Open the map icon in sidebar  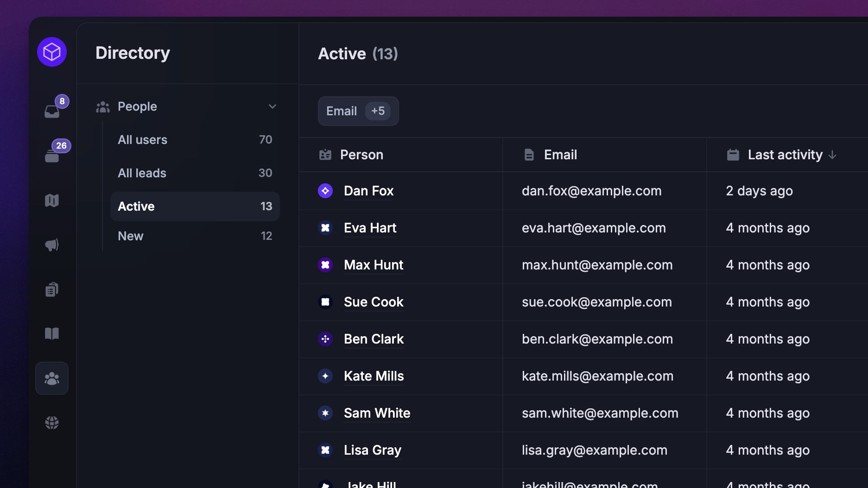tap(52, 200)
